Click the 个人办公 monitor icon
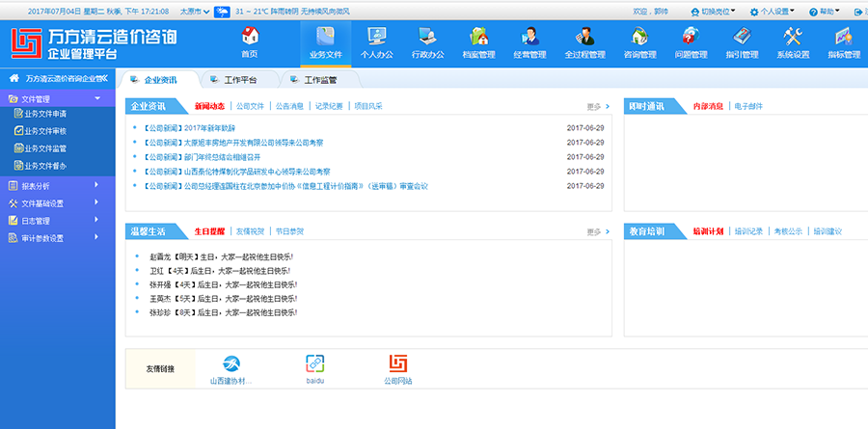868x429 pixels. point(378,38)
